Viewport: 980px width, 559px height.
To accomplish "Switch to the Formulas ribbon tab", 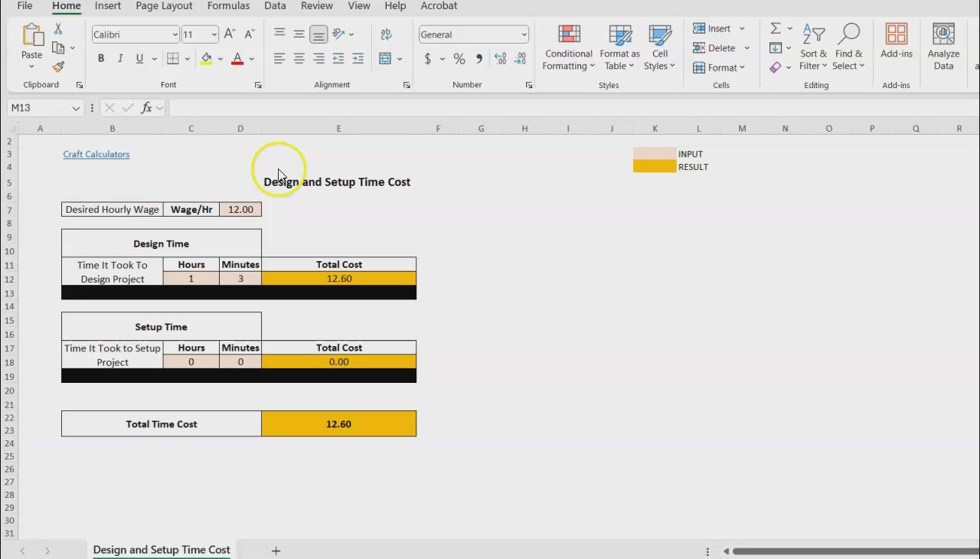I will coord(228,6).
